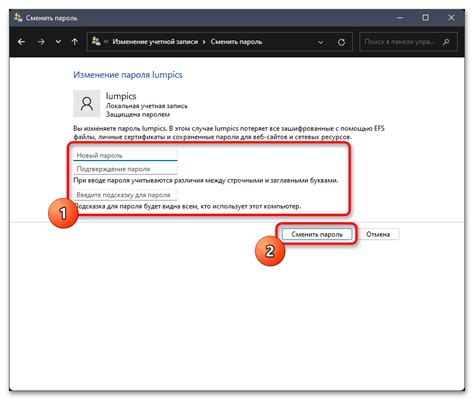Refresh the page with reload icon
The height and width of the screenshot is (400, 474).
point(341,42)
